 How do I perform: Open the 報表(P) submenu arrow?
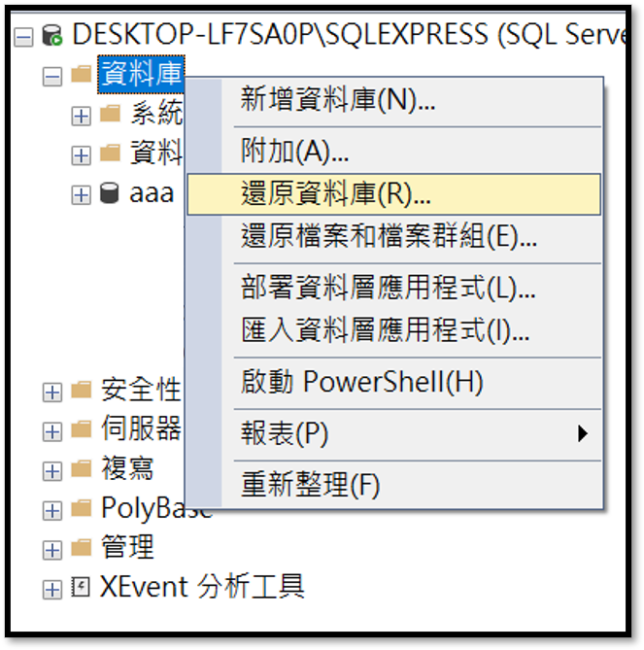pyautogui.click(x=583, y=433)
